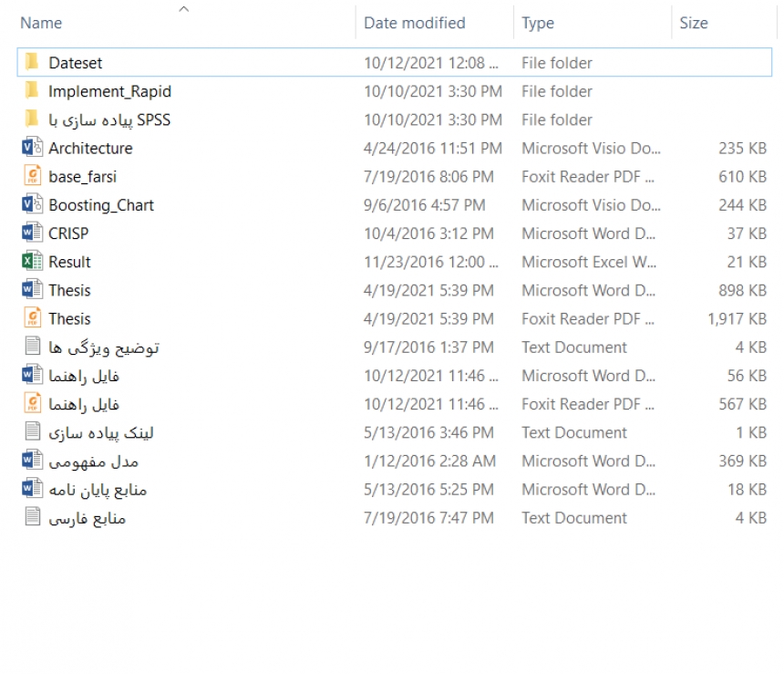Viewport: 784px width, 674px height.
Task: Click the Thesis Foxit PDF icon
Action: [33, 318]
